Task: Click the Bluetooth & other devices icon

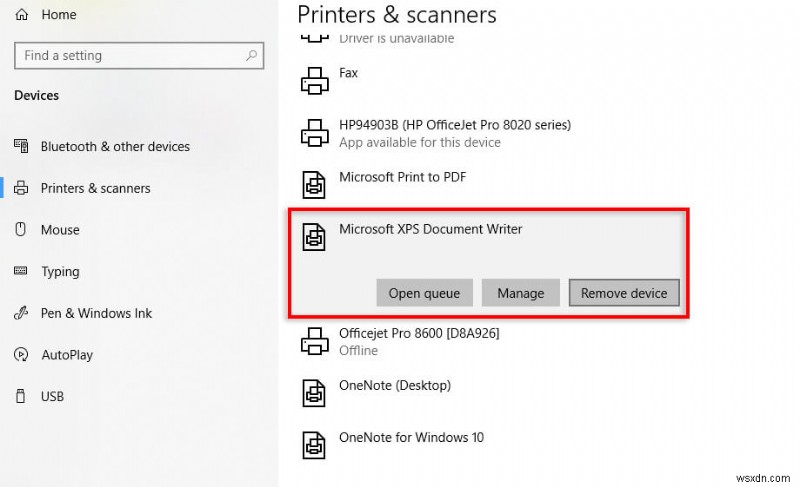Action: pos(21,146)
